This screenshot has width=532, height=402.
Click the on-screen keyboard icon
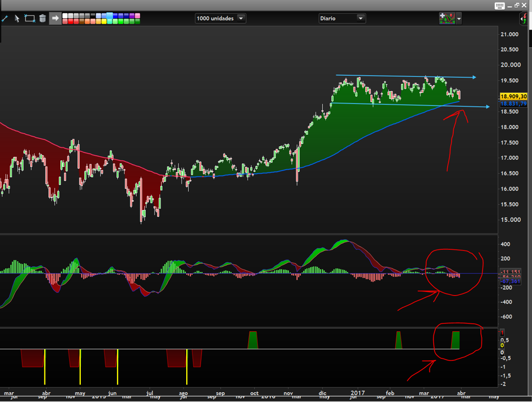(499, 6)
